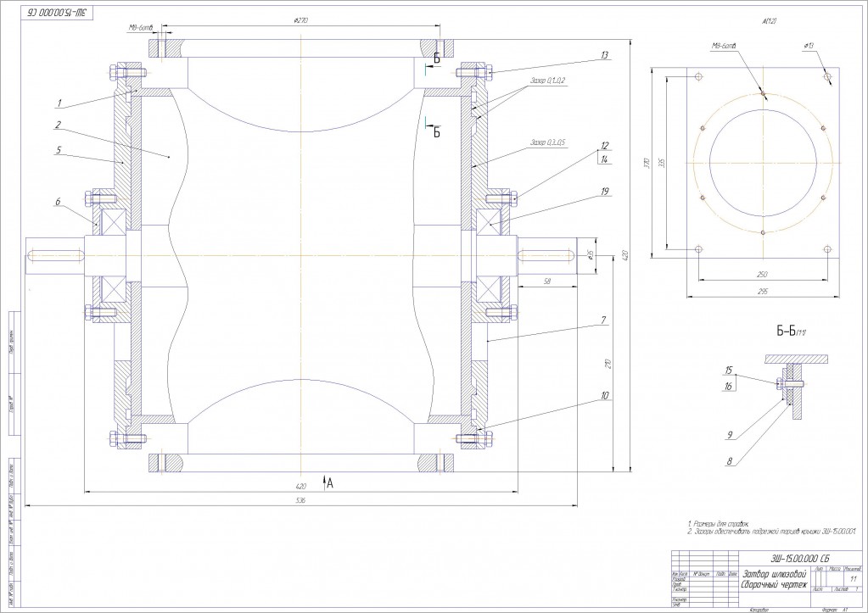This screenshot has height=613, width=868.
Task: Select the ø270 diameter dimension at the top
Action: point(300,20)
